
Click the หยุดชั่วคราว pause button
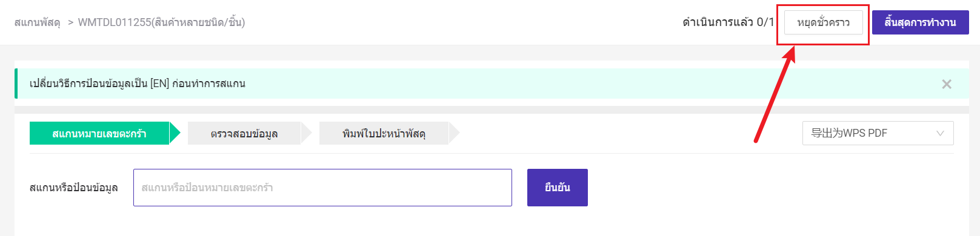pyautogui.click(x=823, y=22)
